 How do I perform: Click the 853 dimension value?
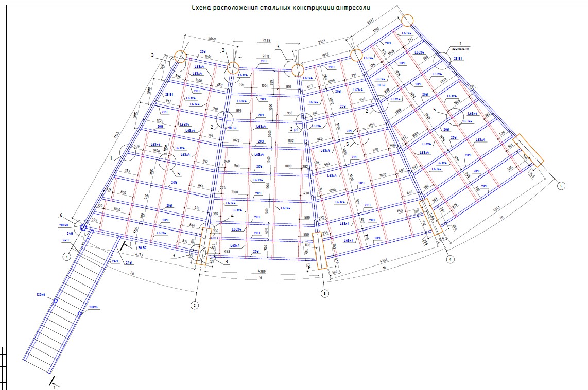click(x=127, y=171)
